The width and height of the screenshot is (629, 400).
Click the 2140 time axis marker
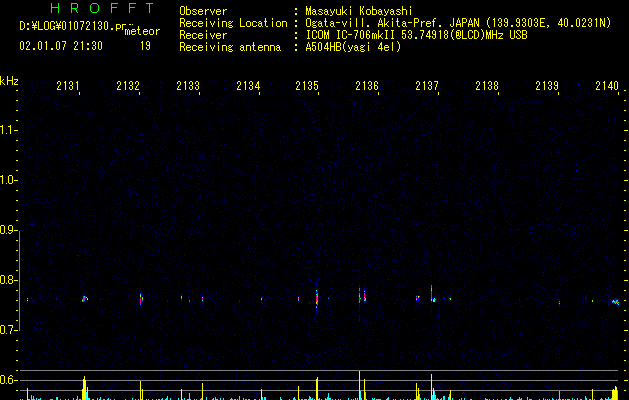tap(607, 85)
